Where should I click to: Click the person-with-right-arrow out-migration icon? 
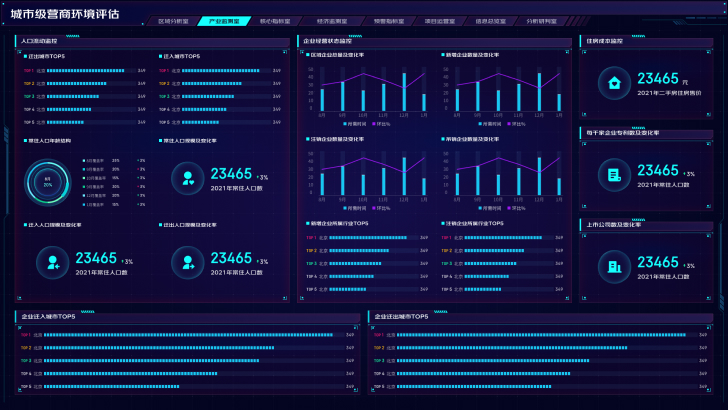pyautogui.click(x=188, y=263)
